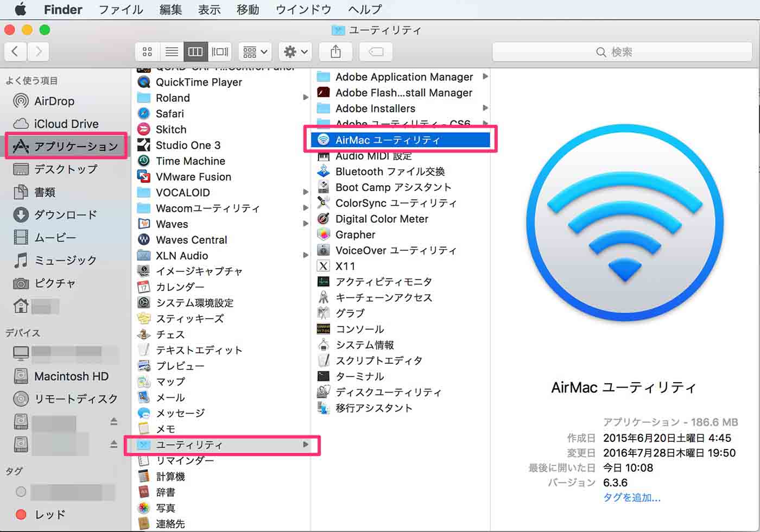This screenshot has height=532, width=760.
Task: Open the item arrangement dropdown
Action: [255, 52]
